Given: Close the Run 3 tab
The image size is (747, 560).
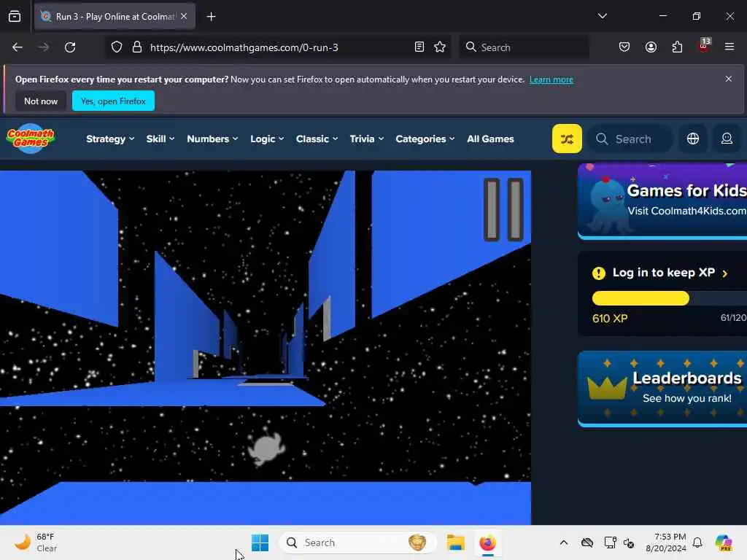Looking at the screenshot, I should click(x=184, y=16).
